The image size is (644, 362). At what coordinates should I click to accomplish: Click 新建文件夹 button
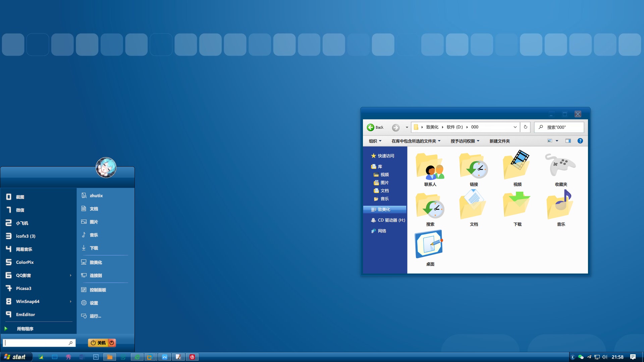(500, 141)
